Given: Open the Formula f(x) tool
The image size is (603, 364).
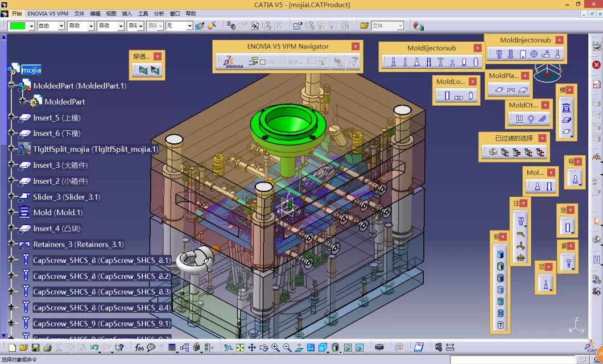Looking at the screenshot, I should pos(139,348).
